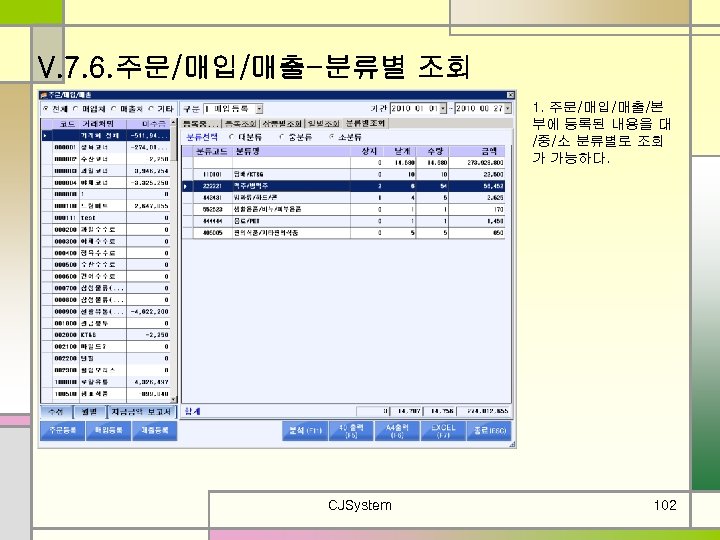Select highlighted classification row 222221
Screen dimensions: 720x540
(343, 186)
